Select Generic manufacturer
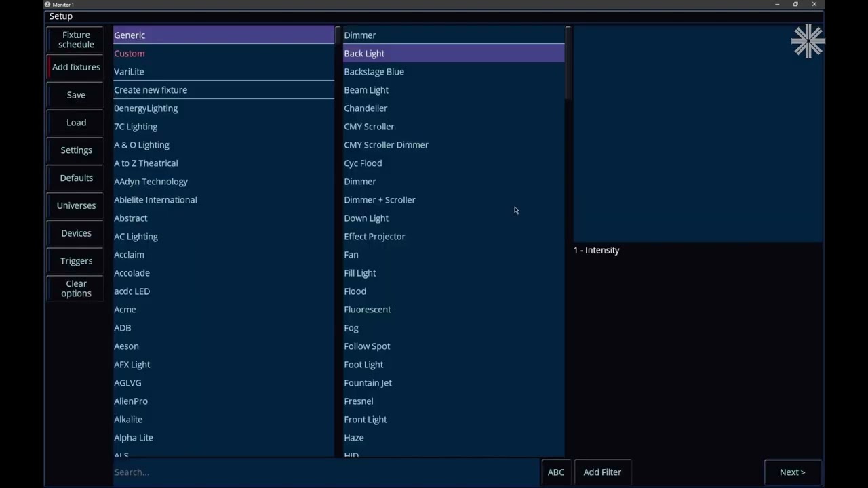Image resolution: width=868 pixels, height=488 pixels. (x=224, y=35)
